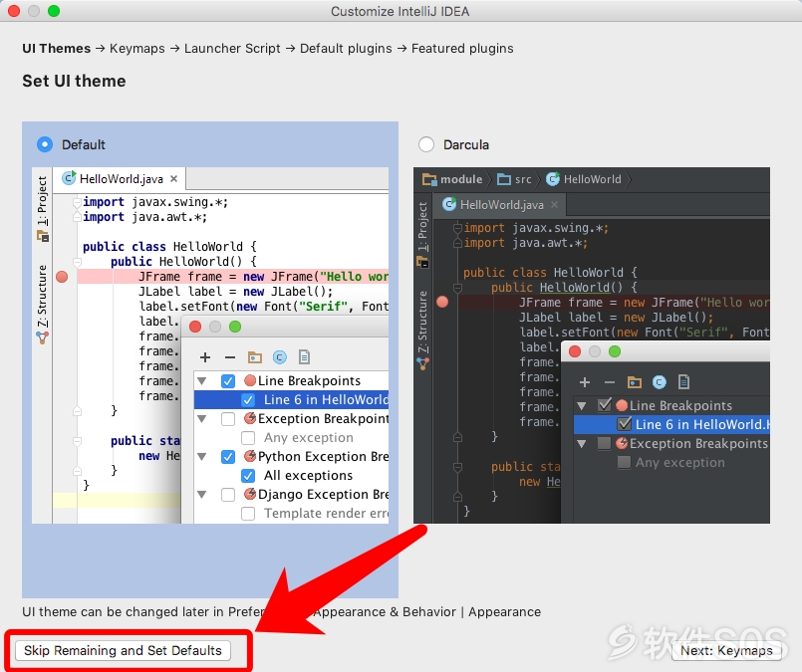This screenshot has height=672, width=802.
Task: Click the group-by-class icon in Default preview dialog
Action: [279, 357]
